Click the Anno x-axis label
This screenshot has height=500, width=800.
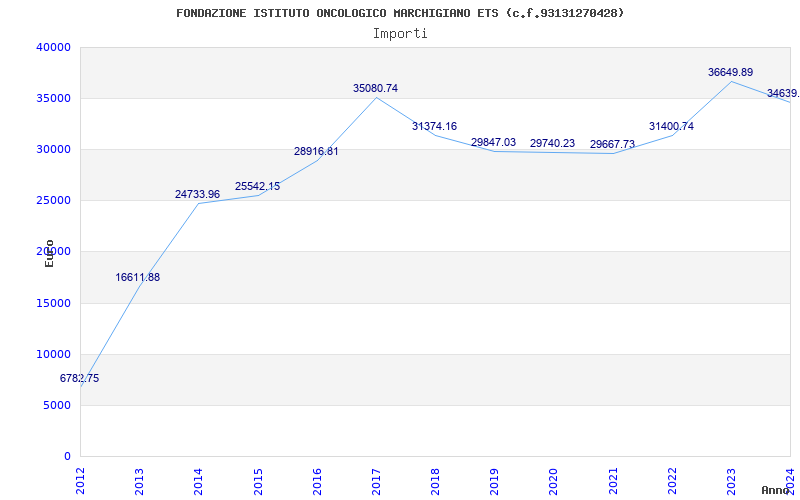click(775, 490)
